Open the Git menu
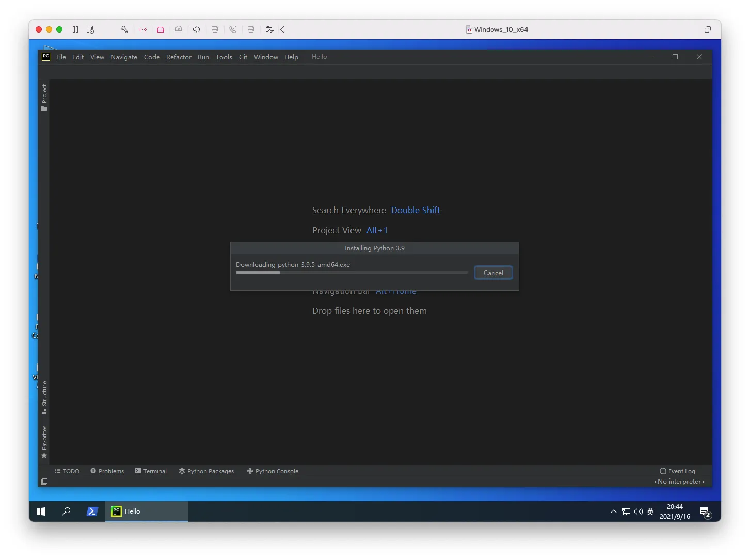Image resolution: width=750 pixels, height=560 pixels. tap(243, 57)
